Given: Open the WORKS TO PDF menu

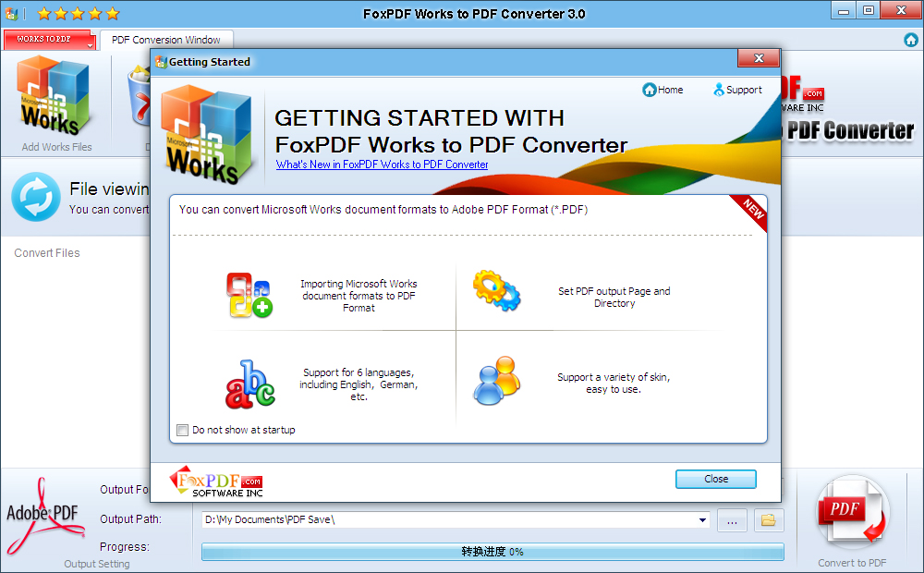Looking at the screenshot, I should coord(42,40).
